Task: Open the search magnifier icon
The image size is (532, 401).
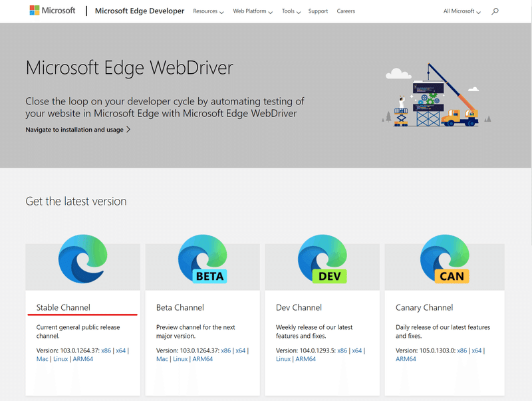Action: (494, 11)
